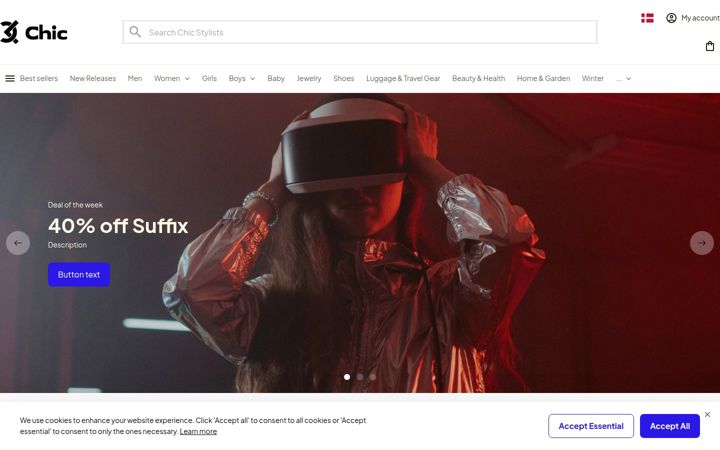Click the Chic logo
Image resolution: width=720 pixels, height=450 pixels.
[34, 32]
